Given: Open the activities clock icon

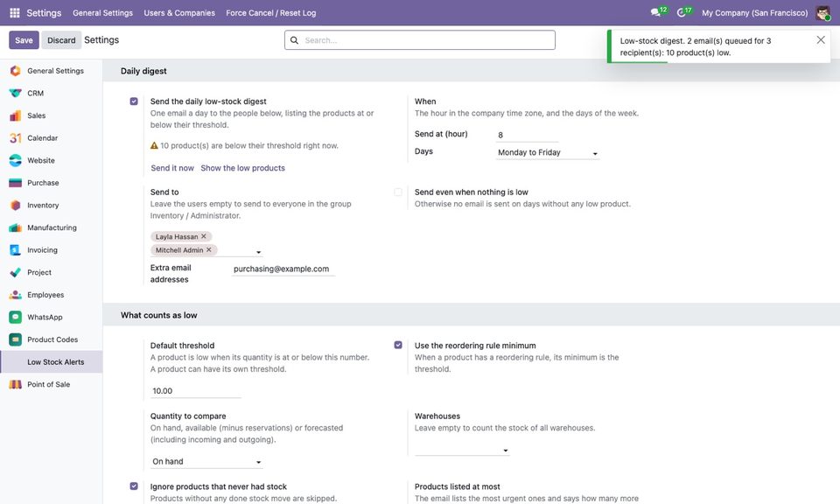Looking at the screenshot, I should 681,12.
